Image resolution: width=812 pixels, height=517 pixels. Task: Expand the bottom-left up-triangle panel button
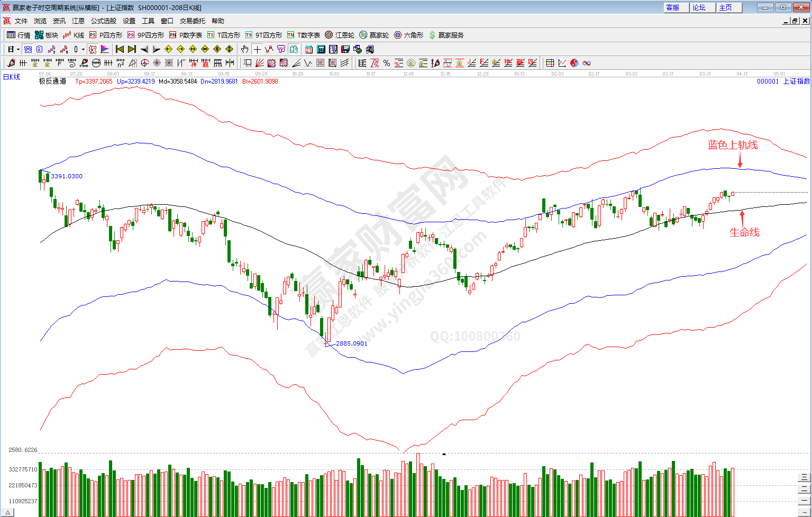click(7, 512)
